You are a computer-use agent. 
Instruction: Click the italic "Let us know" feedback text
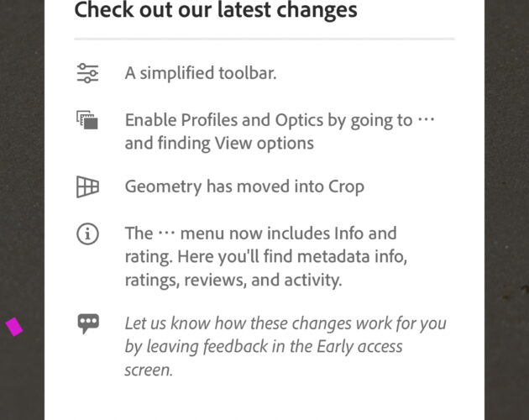pyautogui.click(x=285, y=346)
